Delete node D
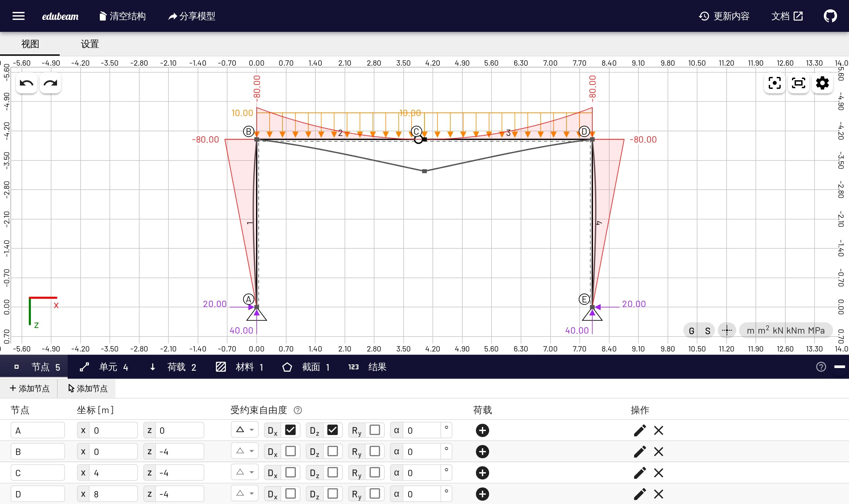849x504 pixels. [659, 494]
